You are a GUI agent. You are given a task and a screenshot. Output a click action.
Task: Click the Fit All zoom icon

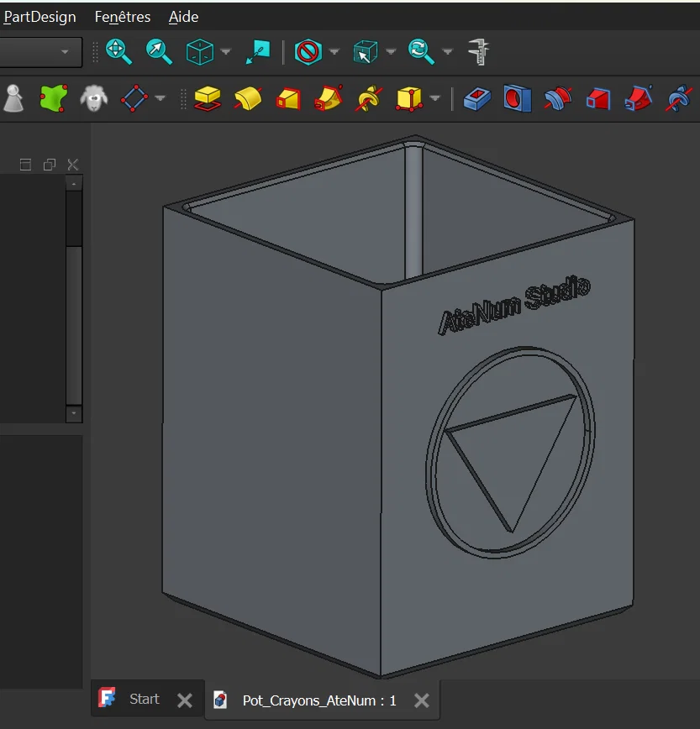118,52
